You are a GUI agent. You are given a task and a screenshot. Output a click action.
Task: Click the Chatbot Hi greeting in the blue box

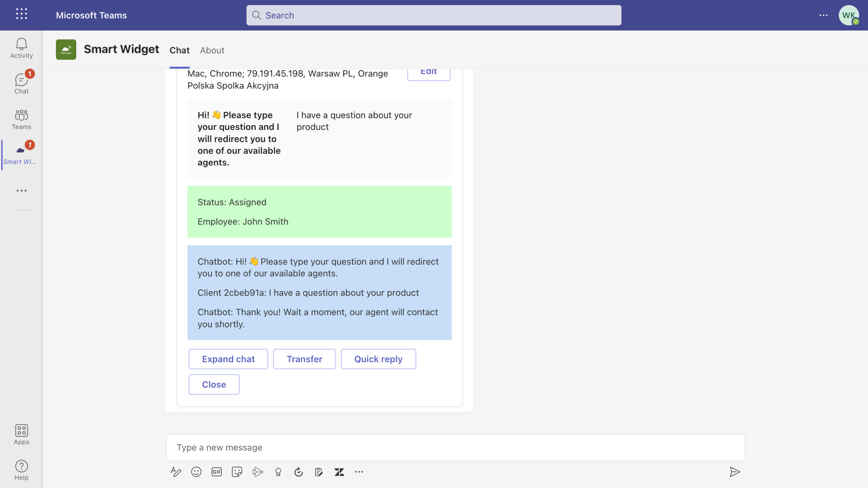click(318, 267)
